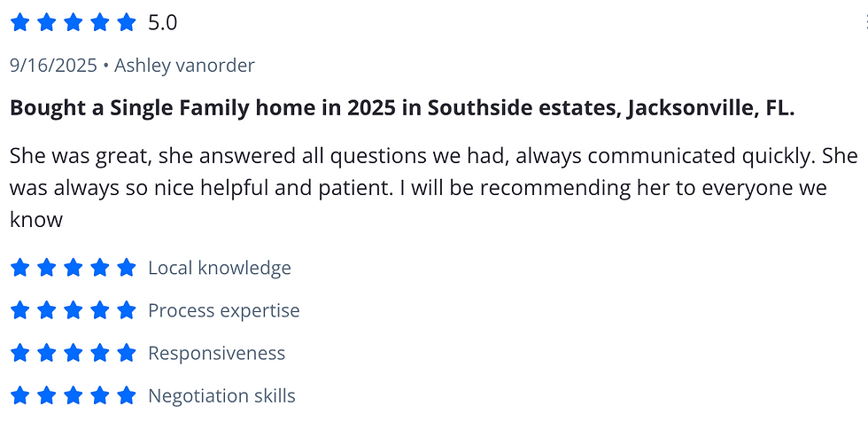Select the fifth star next to Process expertise
This screenshot has width=868, height=422.
tap(127, 310)
